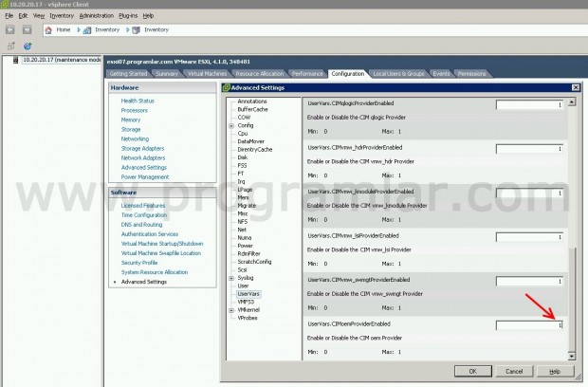
Task: Click the first Inventory icon in the breadcrumb
Action: coord(87,30)
